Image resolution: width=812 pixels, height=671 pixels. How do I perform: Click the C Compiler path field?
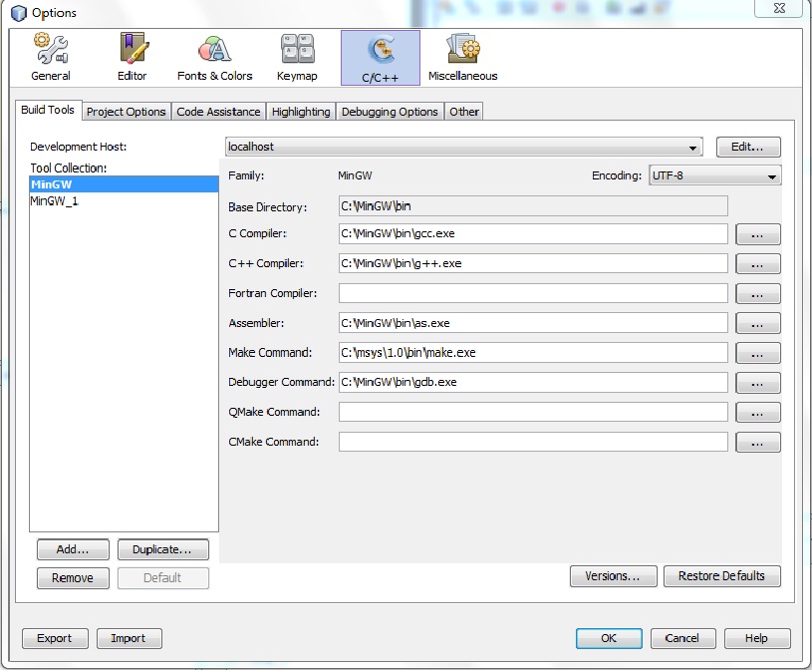533,233
